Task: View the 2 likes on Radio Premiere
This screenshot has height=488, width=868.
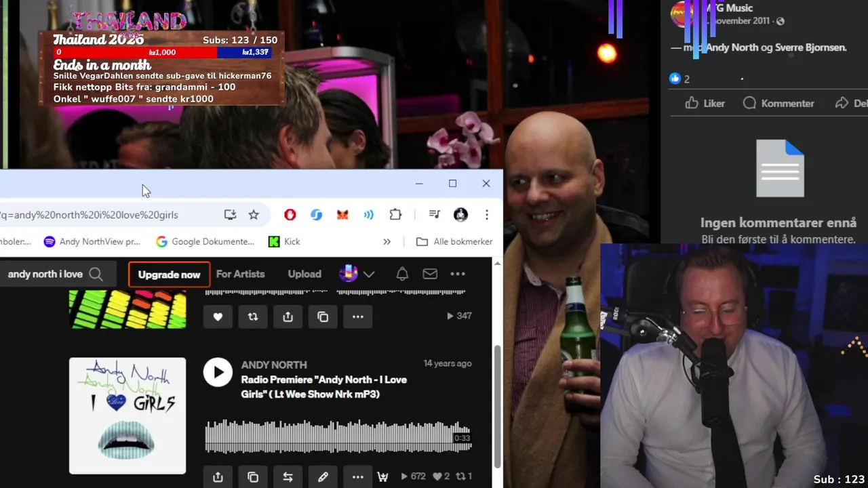Action: point(441,476)
